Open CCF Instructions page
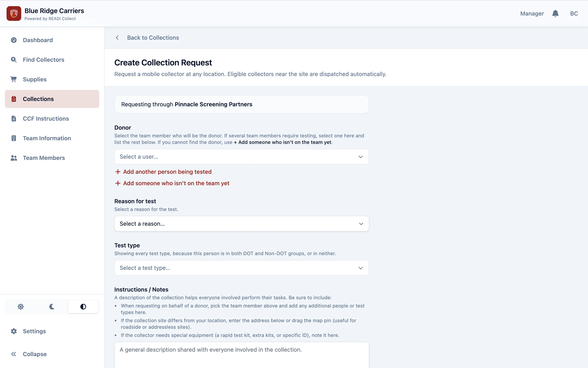This screenshot has height=368, width=588. pyautogui.click(x=52, y=119)
